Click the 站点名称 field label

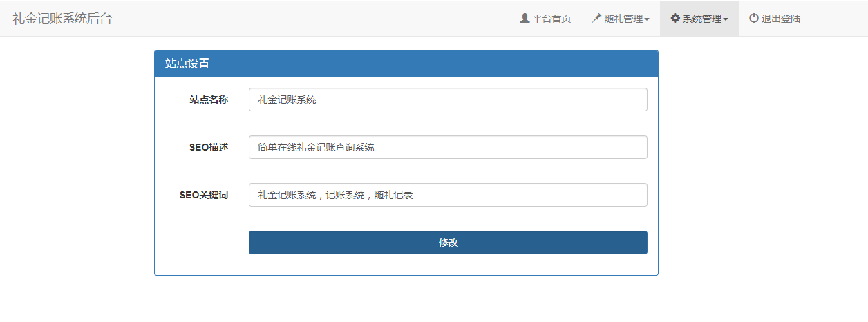pyautogui.click(x=209, y=100)
